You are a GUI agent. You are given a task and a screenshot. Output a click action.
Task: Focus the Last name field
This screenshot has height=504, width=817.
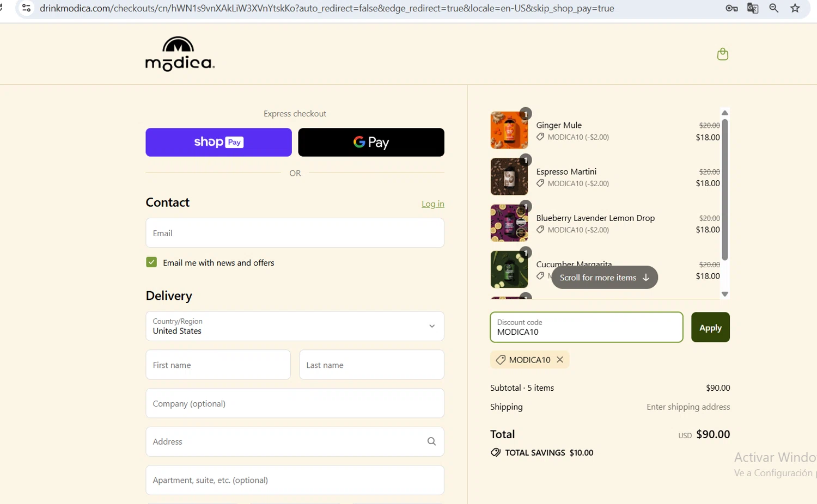(x=371, y=365)
